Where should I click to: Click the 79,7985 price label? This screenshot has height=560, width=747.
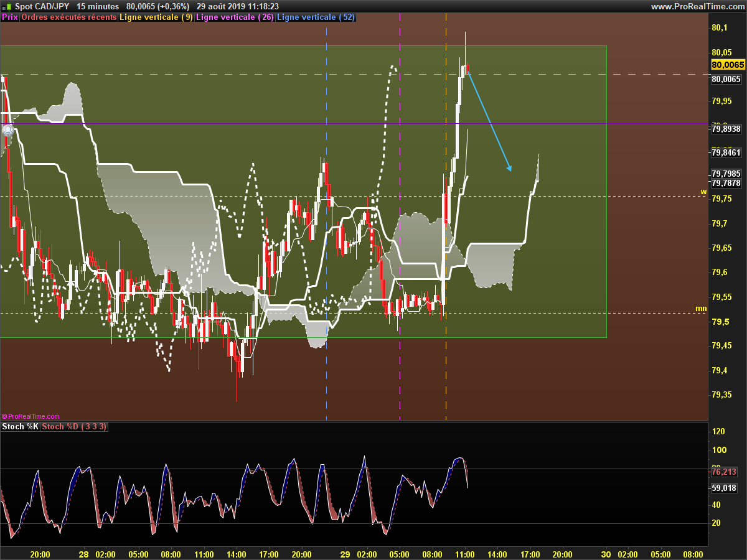726,174
